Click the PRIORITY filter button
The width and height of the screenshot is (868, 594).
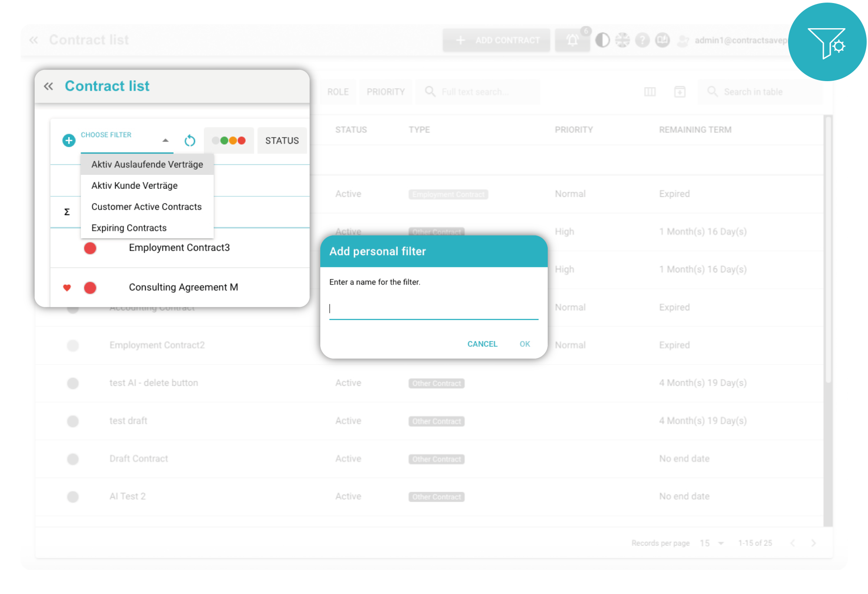coord(386,92)
